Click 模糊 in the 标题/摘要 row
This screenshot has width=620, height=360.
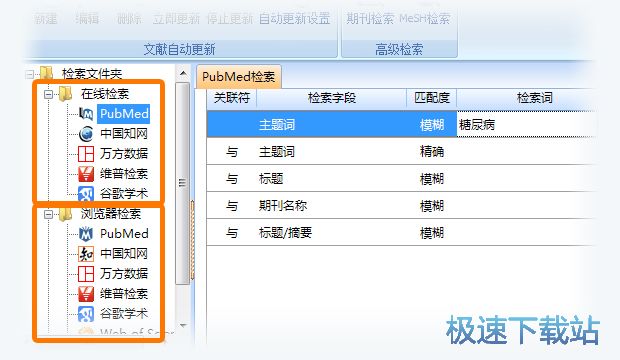[x=432, y=233]
